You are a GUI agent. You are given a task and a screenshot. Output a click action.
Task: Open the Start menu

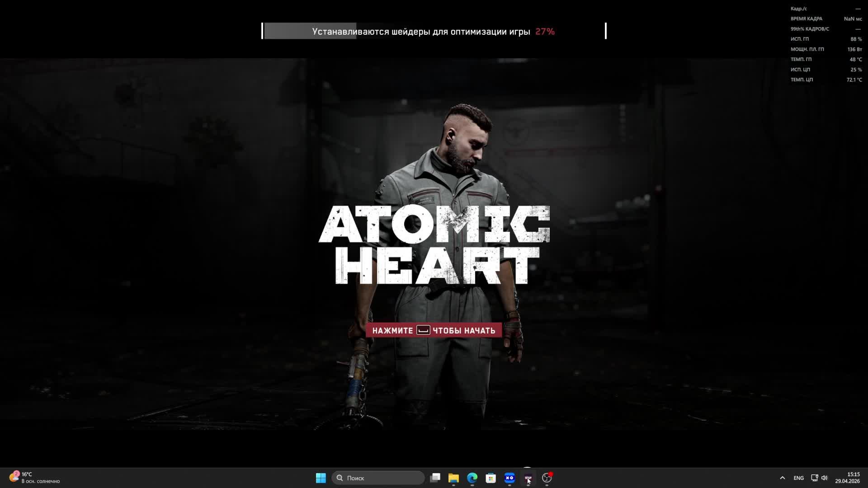[x=321, y=478]
